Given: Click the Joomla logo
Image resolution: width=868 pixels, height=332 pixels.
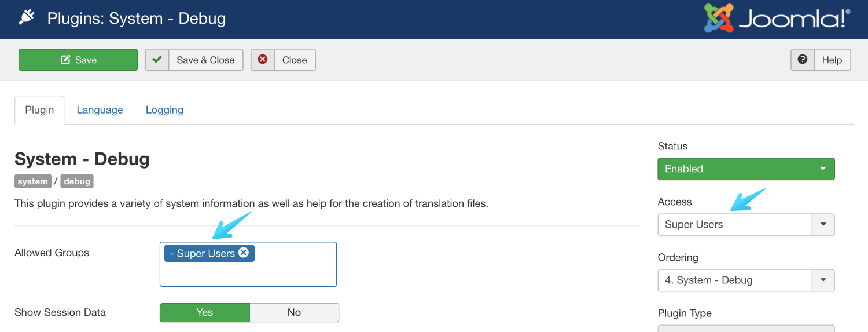Looking at the screenshot, I should (x=777, y=19).
